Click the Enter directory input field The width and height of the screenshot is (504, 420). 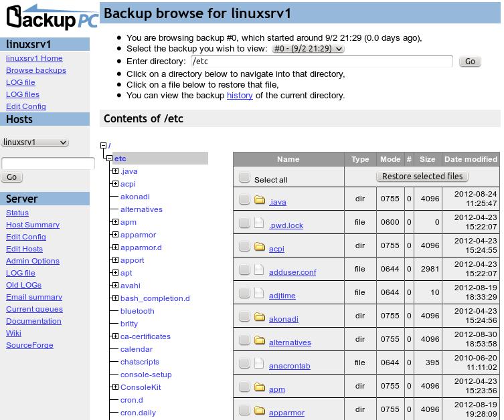pyautogui.click(x=322, y=62)
